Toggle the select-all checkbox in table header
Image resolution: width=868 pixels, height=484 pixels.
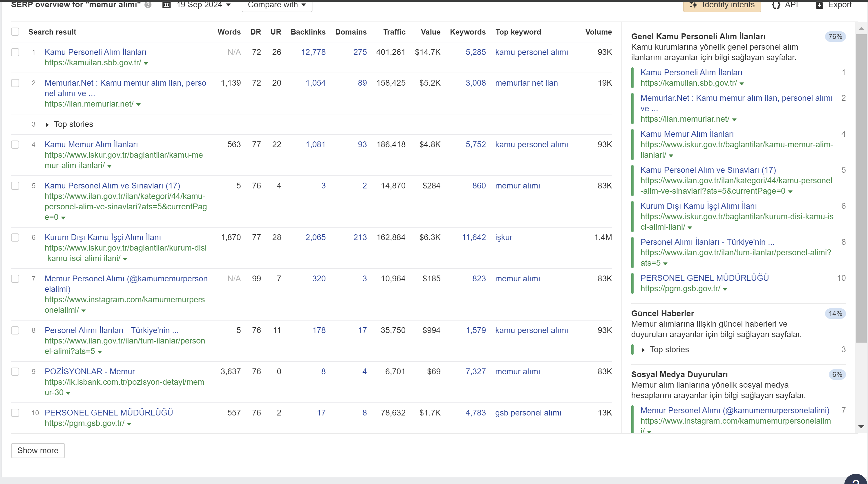coord(15,32)
